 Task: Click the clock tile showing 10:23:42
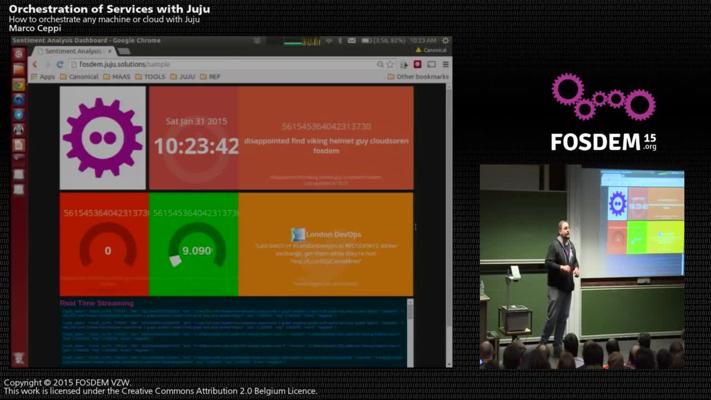click(194, 138)
